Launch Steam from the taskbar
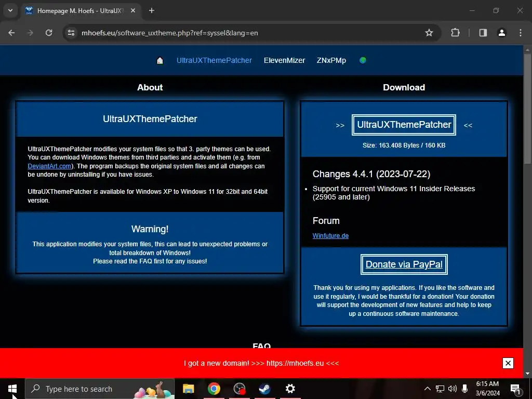 point(264,389)
